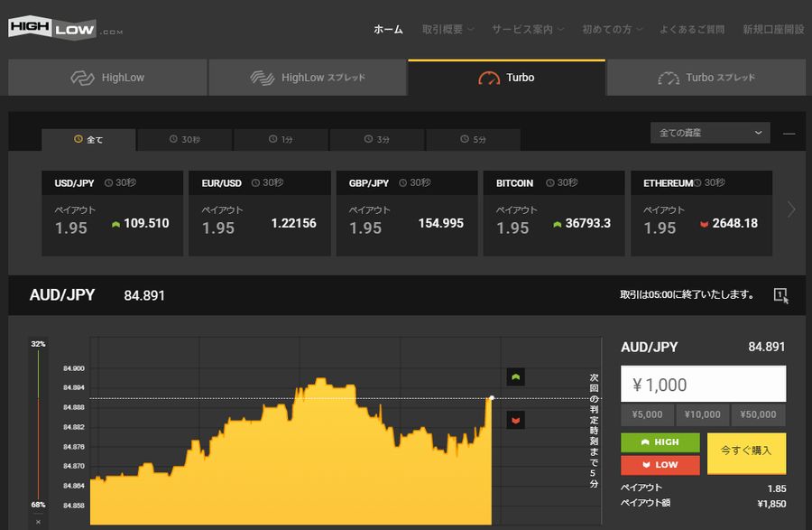Click the red Low arrow on chart
812x530 pixels.
[x=515, y=420]
